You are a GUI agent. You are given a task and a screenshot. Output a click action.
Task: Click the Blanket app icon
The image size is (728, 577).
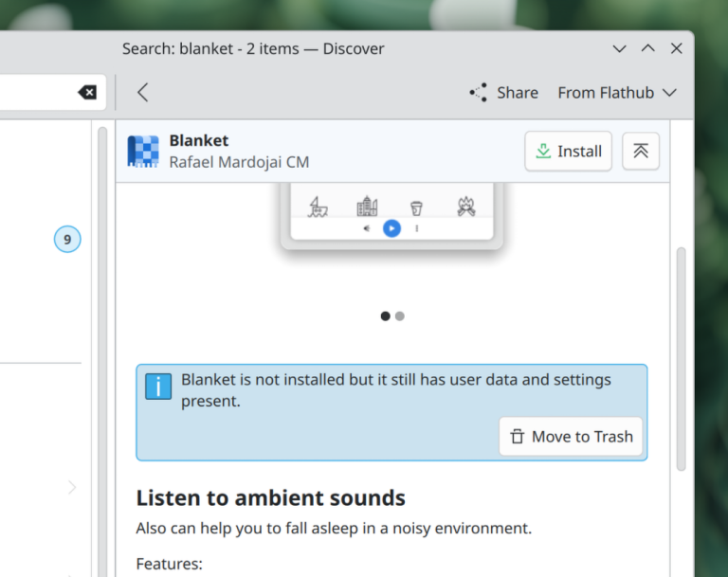(143, 151)
